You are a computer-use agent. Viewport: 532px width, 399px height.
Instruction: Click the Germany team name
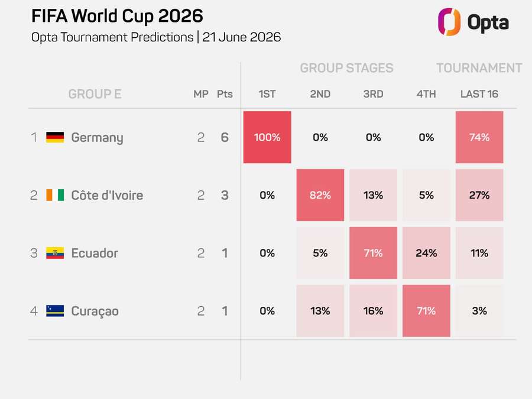click(x=97, y=138)
